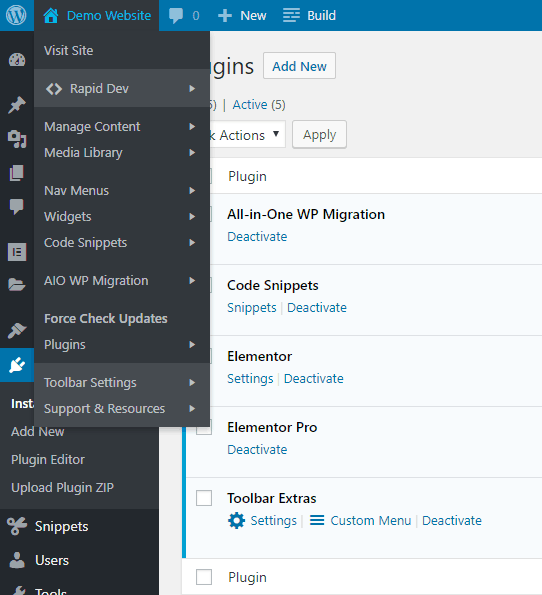Expand the Manage Content submenu arrow
The image size is (542, 595).
(192, 126)
